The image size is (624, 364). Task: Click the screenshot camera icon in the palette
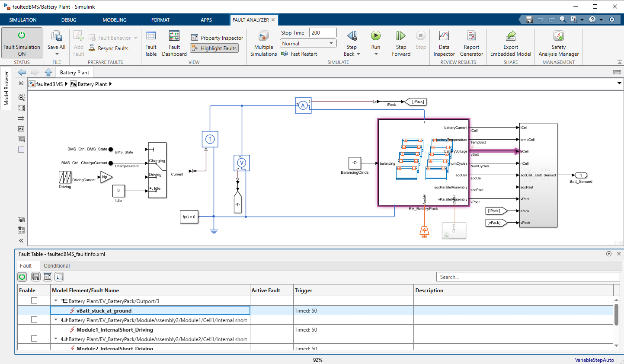pos(21,220)
